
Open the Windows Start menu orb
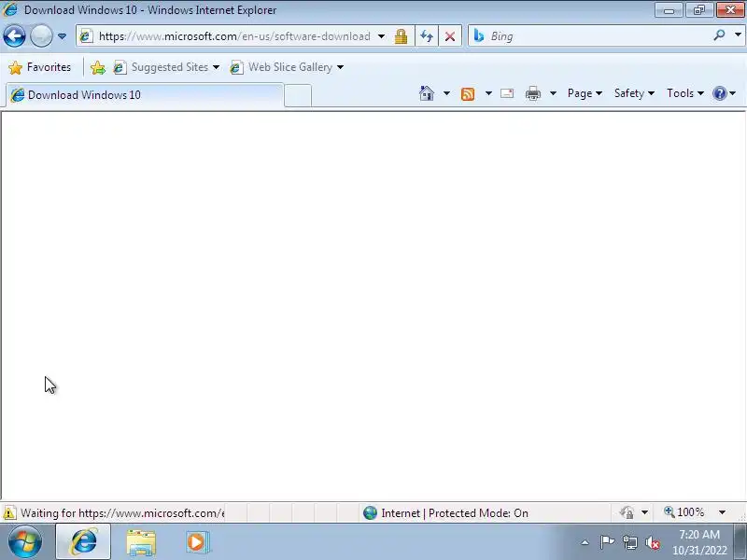[25, 541]
